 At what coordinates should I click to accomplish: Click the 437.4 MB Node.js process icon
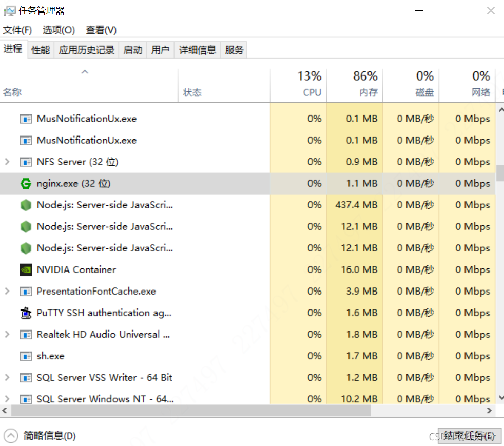pos(26,205)
